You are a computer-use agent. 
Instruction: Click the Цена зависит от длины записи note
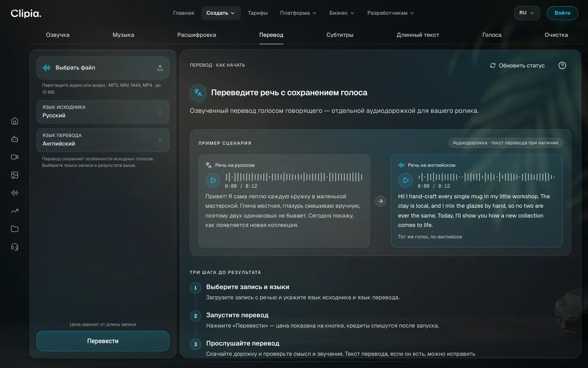coord(103,324)
